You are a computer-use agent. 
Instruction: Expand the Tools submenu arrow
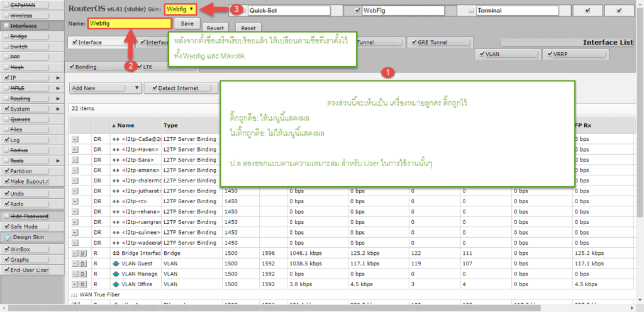click(x=58, y=160)
